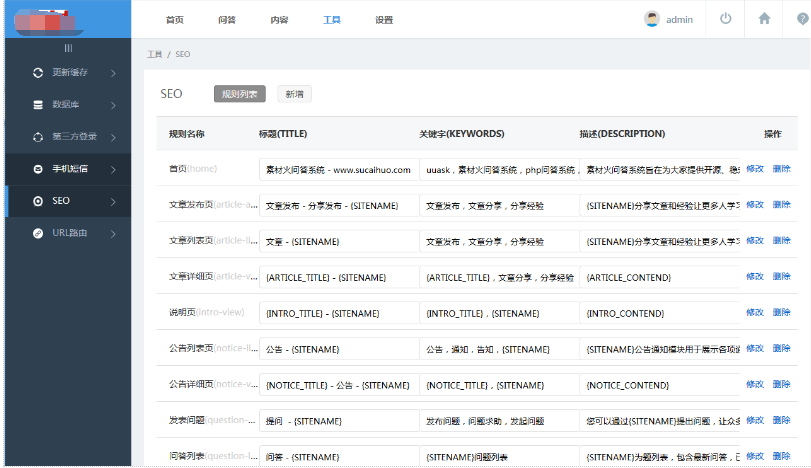Image resolution: width=811 pixels, height=468 pixels.
Task: Select the 数据库 sidebar menu item
Action: pos(68,105)
